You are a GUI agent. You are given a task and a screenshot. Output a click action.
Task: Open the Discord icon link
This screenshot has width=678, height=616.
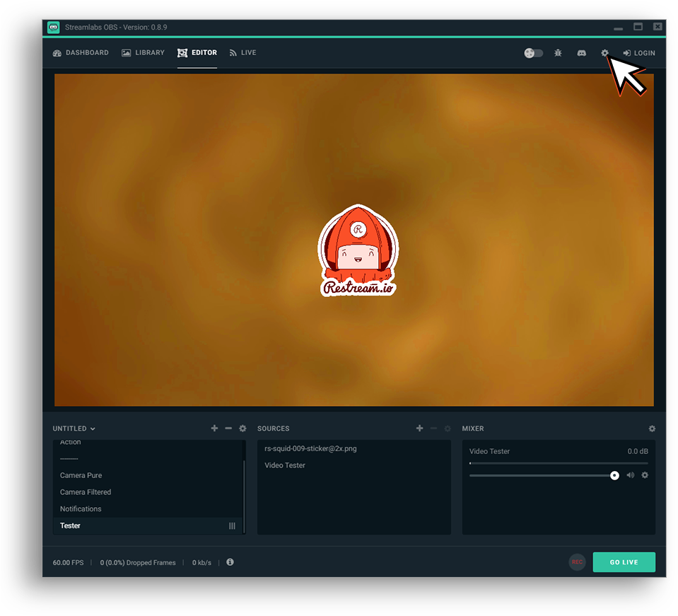click(581, 53)
